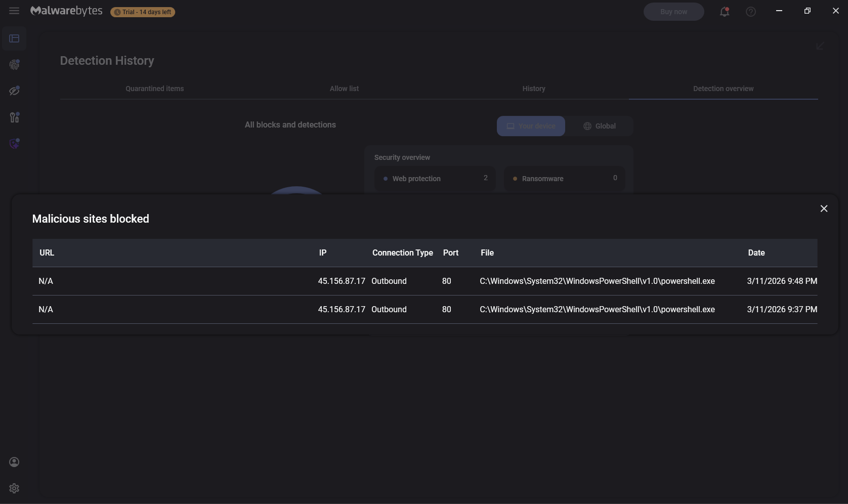The height and width of the screenshot is (504, 848).
Task: Close the Malicious sites blocked dialog
Action: tap(824, 208)
